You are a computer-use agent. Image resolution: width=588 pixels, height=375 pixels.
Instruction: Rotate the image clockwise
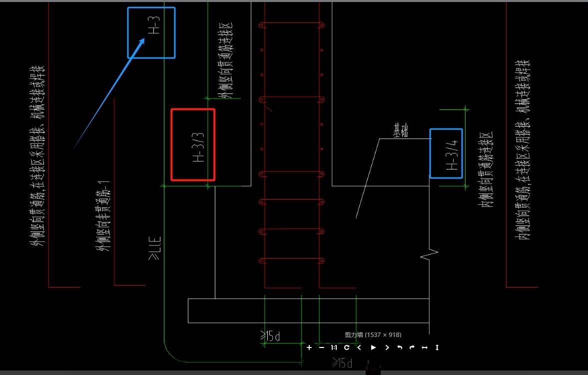point(412,347)
